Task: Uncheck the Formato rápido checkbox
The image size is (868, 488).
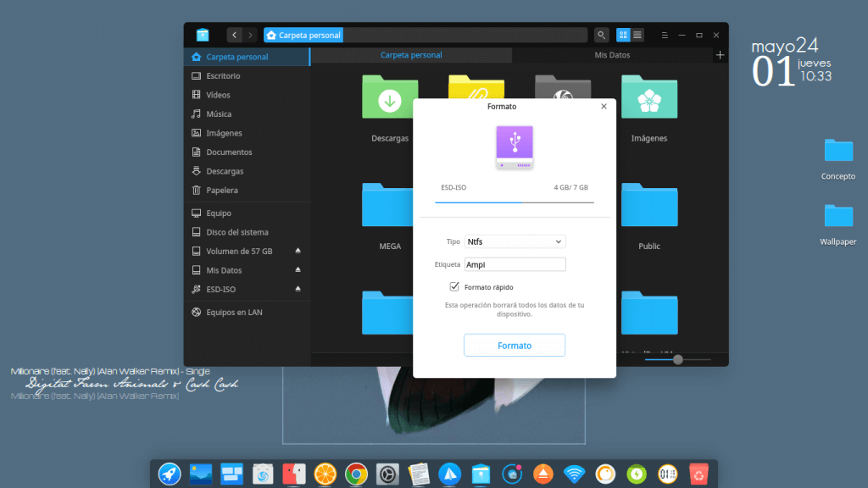Action: 455,287
